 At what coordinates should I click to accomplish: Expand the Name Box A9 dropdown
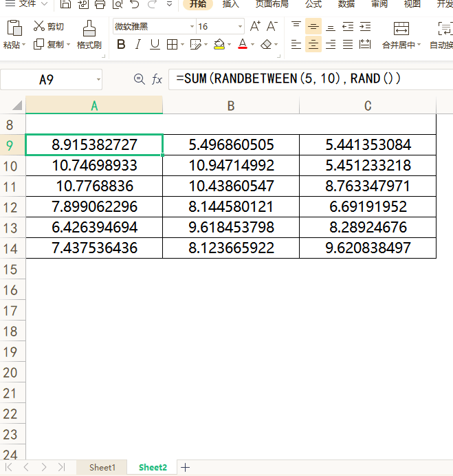coord(98,80)
